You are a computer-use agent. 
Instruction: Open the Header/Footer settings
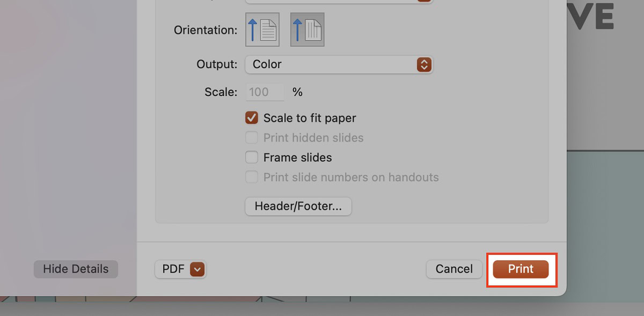click(298, 207)
